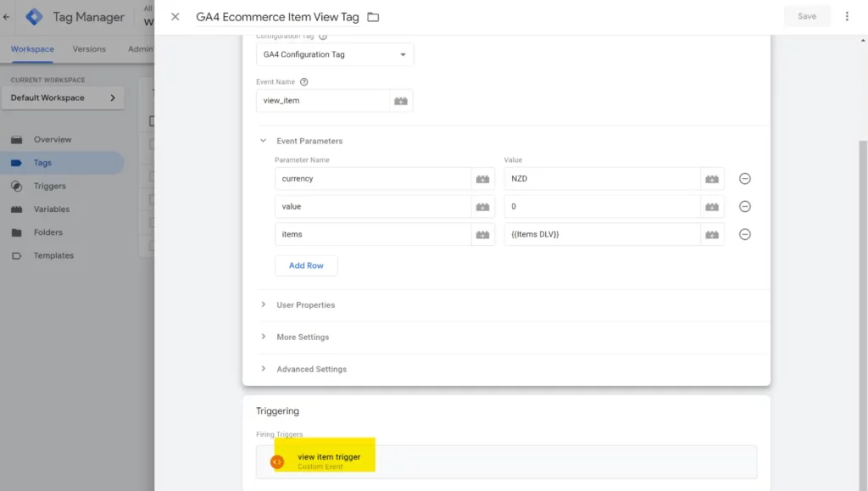Collapse the Event Parameters section
Screen dimensions: 868x491
point(264,141)
